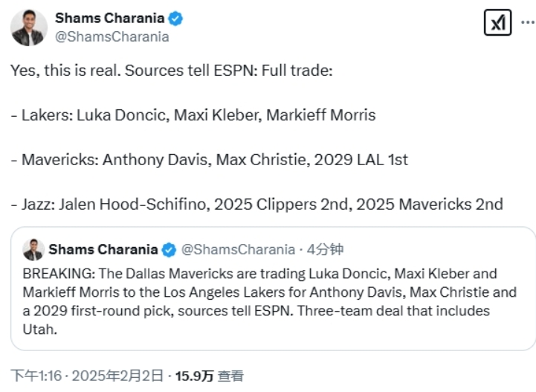Open the small avatar in quoted post
The width and height of the screenshot is (536, 392).
[x=33, y=249]
